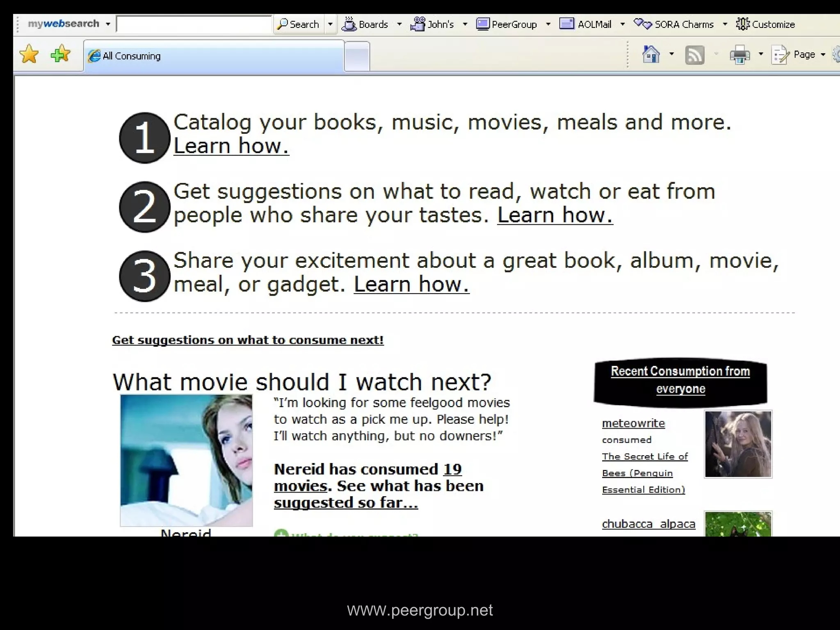Screen dimensions: 840x630
Task: Expand the John's dropdown arrow
Action: coord(465,24)
